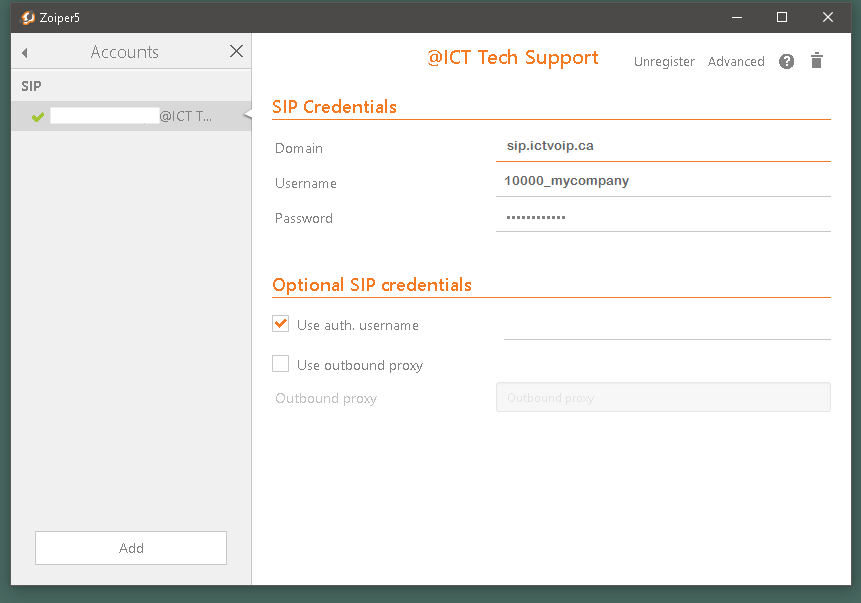Minimize the Zoiper5 window

[737, 18]
